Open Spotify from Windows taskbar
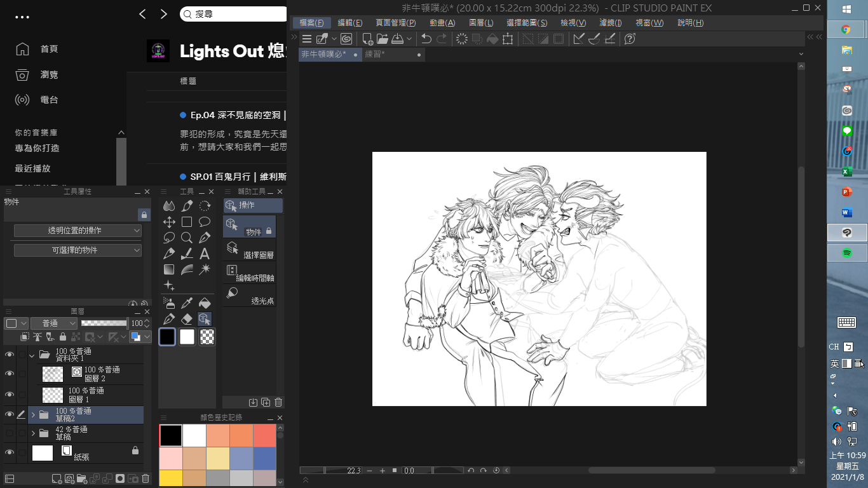The height and width of the screenshot is (488, 868). (x=847, y=252)
